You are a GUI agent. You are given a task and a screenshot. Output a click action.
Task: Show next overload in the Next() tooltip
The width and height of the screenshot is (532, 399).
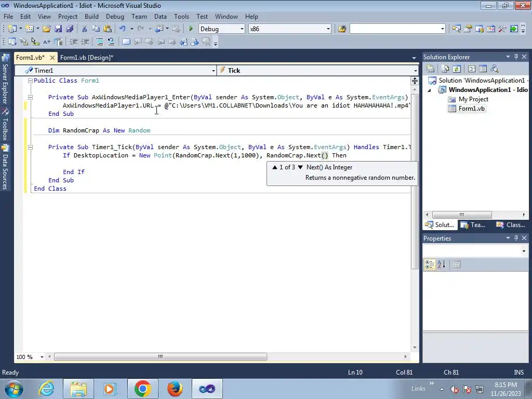(300, 167)
